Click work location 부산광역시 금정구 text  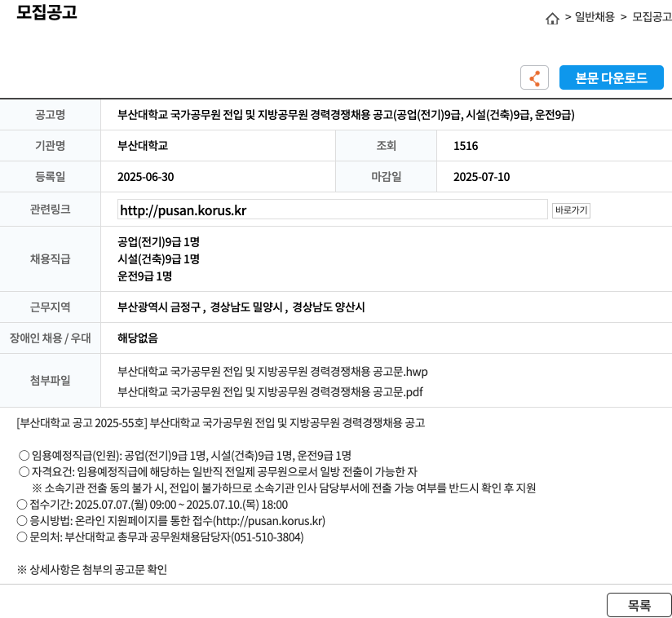pos(159,307)
